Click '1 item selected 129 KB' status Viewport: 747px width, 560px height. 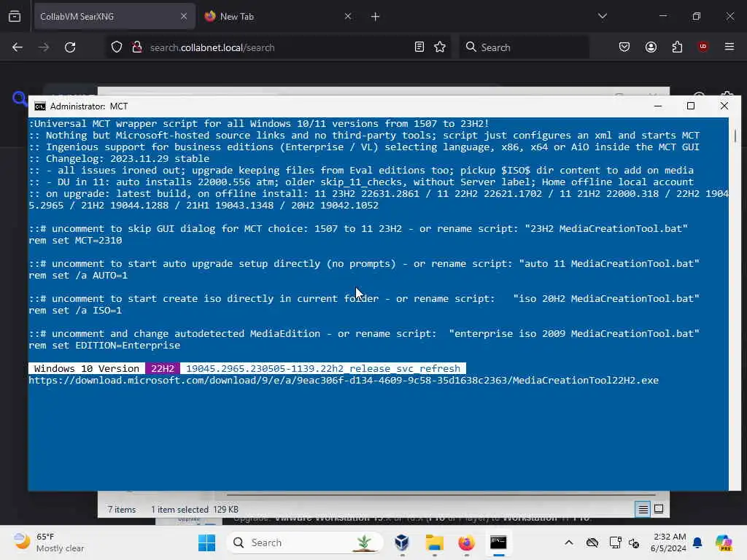coord(194,510)
